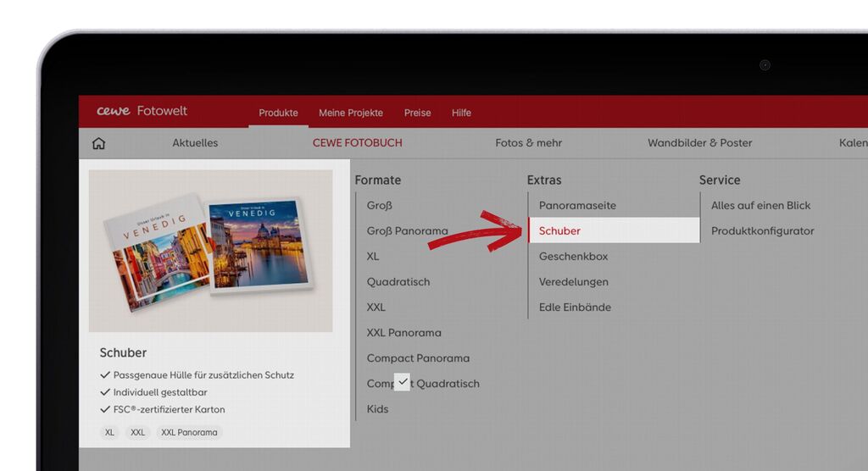Select the XL size tag
The image size is (868, 471).
(109, 432)
